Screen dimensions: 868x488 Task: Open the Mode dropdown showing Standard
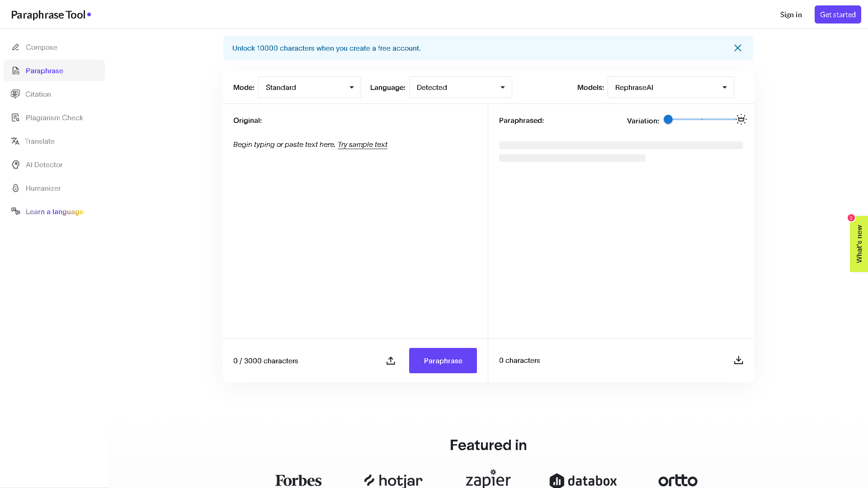point(309,87)
